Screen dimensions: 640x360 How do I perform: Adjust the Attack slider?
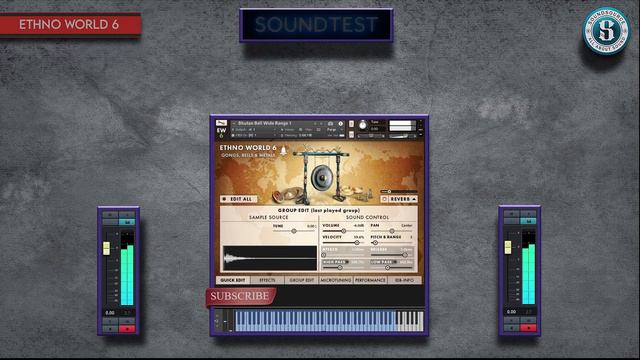(x=324, y=255)
